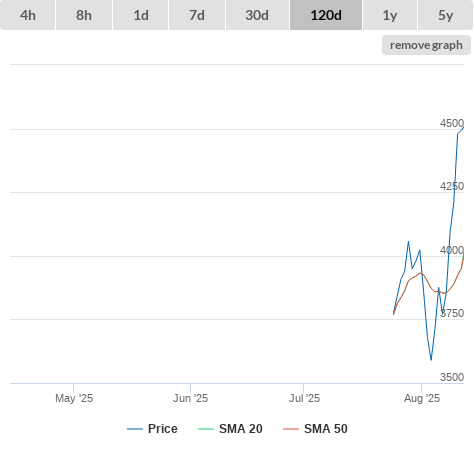Switch chart to 1d range
Image resolution: width=474 pixels, height=455 pixels.
click(x=141, y=15)
